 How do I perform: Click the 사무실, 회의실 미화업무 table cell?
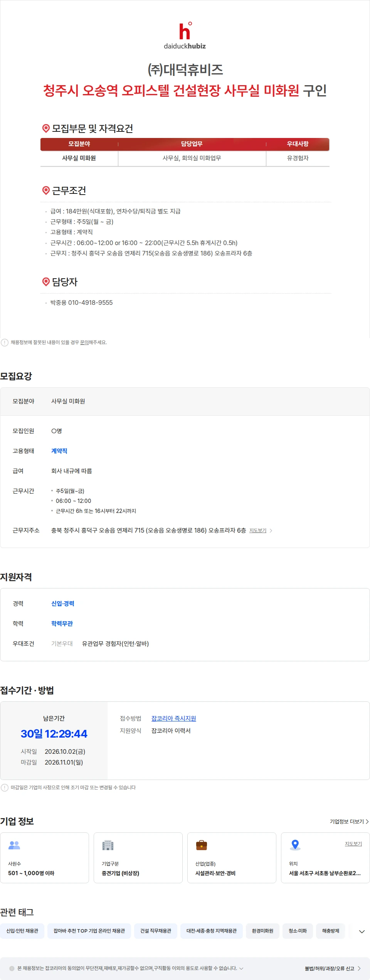(192, 158)
